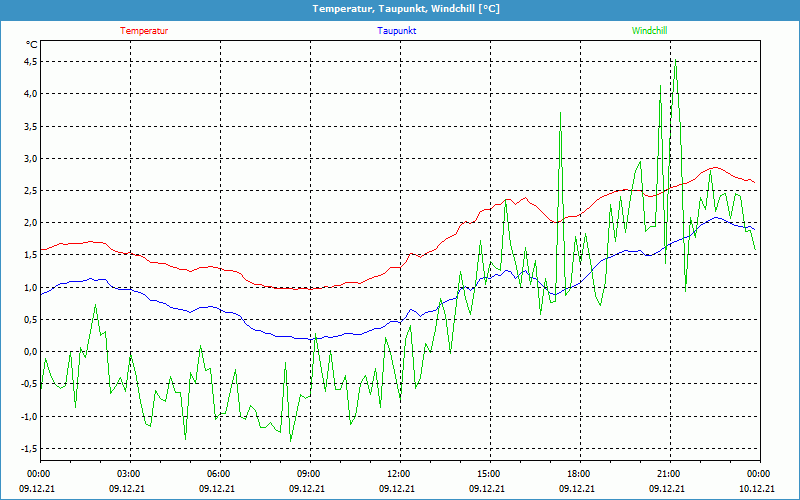Click the -1,5 value on the y-axis

(x=27, y=449)
